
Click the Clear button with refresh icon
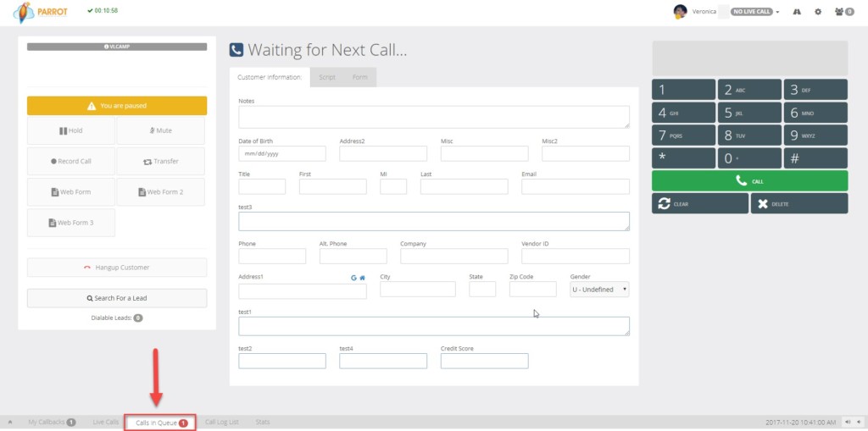tap(699, 203)
